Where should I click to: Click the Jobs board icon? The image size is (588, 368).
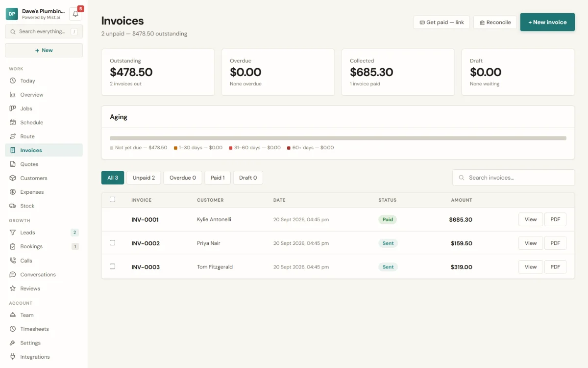click(13, 108)
